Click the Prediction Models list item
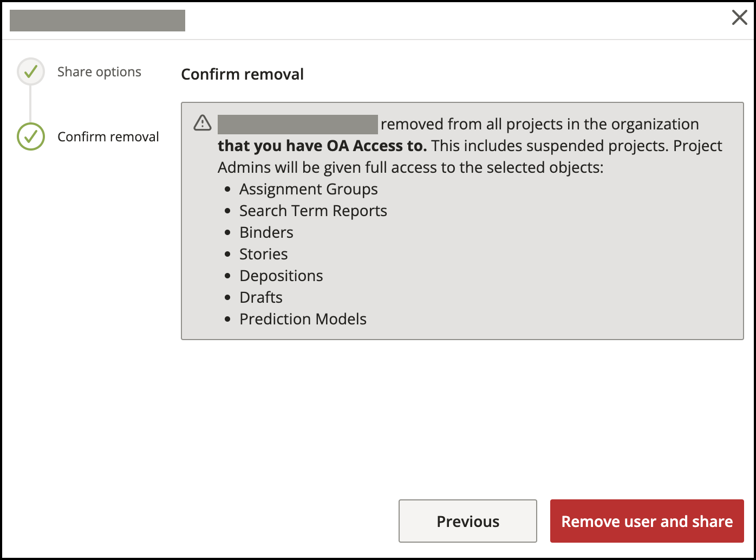This screenshot has width=756, height=560. click(303, 319)
